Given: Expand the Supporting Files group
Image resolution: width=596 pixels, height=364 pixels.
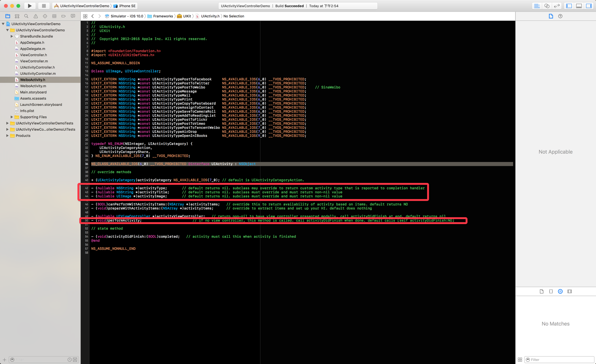Looking at the screenshot, I should click(x=12, y=117).
